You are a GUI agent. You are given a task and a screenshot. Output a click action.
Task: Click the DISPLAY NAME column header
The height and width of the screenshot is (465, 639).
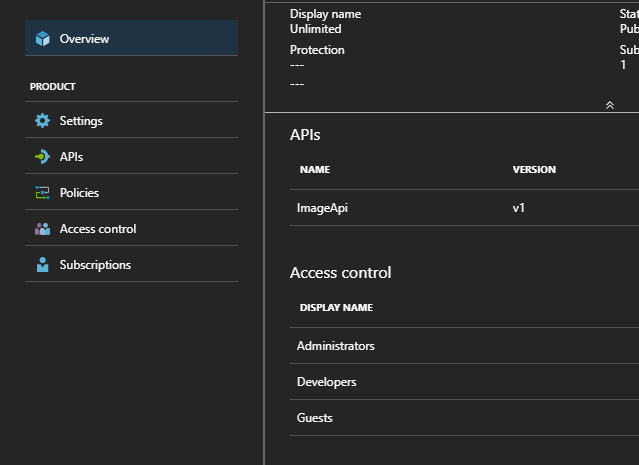click(336, 308)
